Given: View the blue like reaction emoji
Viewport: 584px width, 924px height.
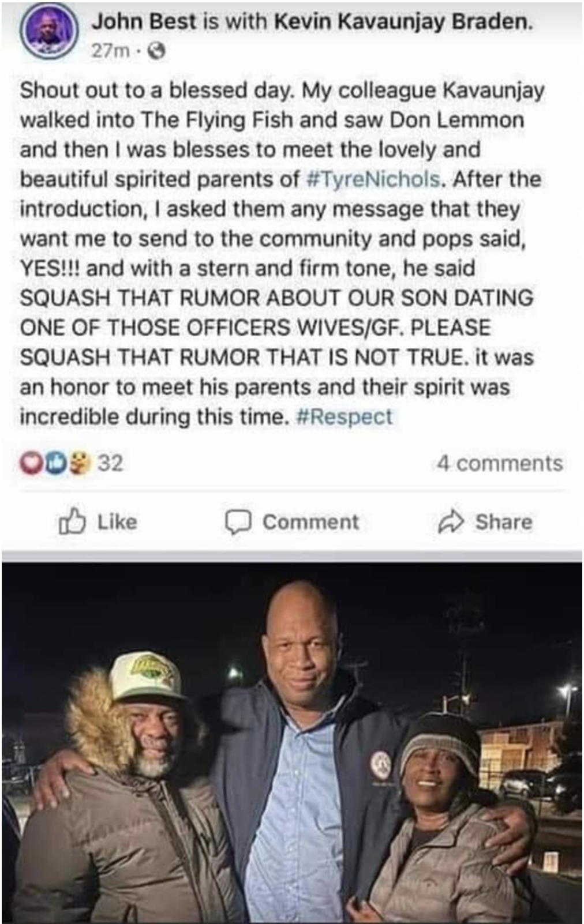Looking at the screenshot, I should pos(55,463).
